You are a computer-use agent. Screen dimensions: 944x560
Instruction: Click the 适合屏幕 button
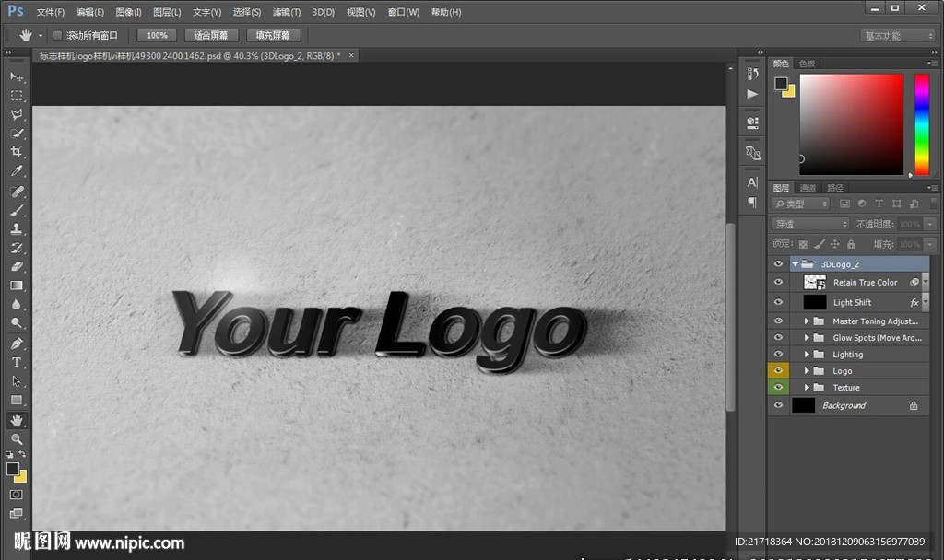(x=211, y=35)
